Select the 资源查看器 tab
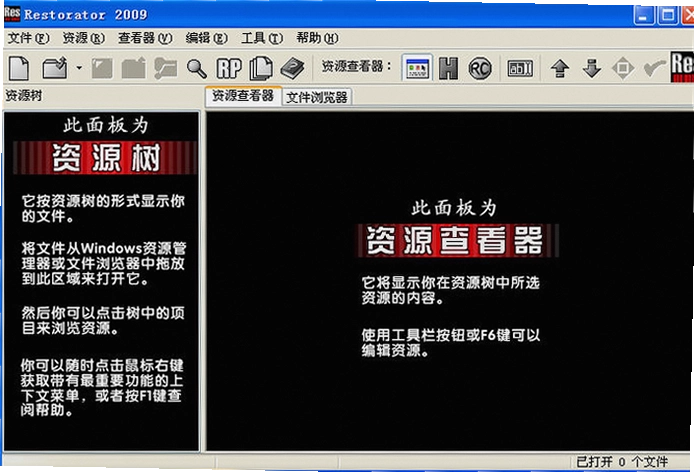This screenshot has height=472, width=694. (x=243, y=96)
